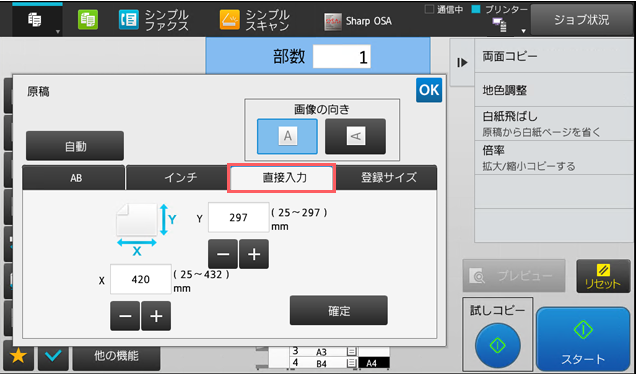Screen dimensions: 636x374
Task: Open シンプルファクス simple fax mode
Action: [x=154, y=20]
